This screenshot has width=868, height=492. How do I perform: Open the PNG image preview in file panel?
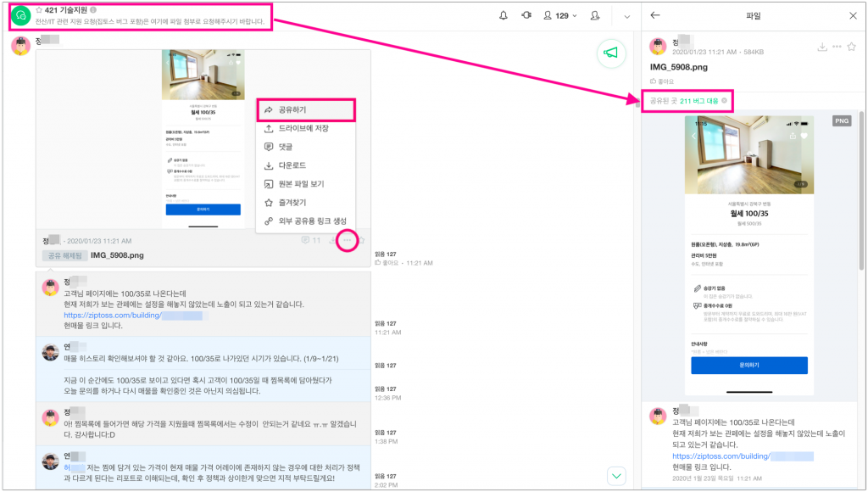(x=748, y=254)
